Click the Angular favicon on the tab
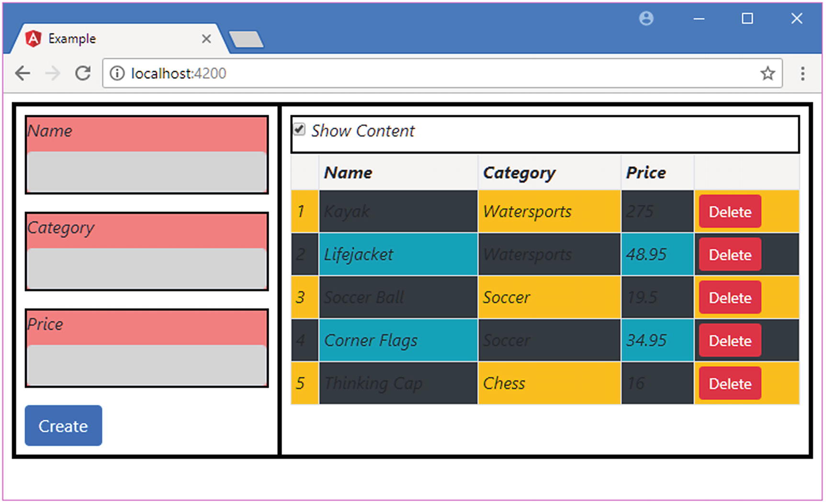Screen dimensions: 826x504 pyautogui.click(x=33, y=38)
